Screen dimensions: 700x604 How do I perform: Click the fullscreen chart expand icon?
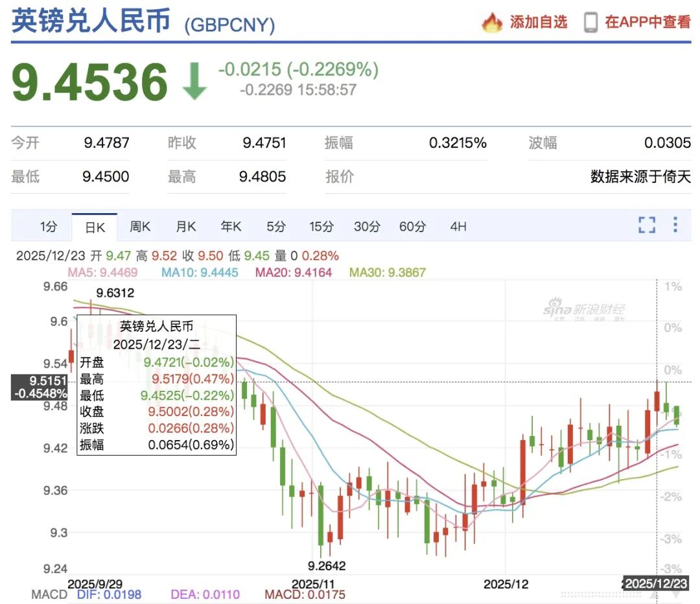pos(646,225)
